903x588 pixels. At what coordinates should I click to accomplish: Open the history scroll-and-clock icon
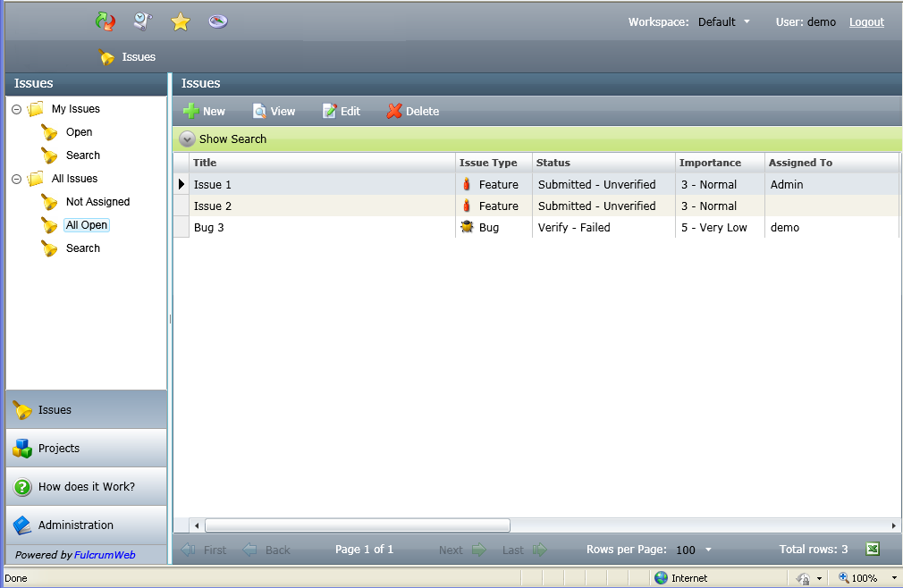click(142, 21)
